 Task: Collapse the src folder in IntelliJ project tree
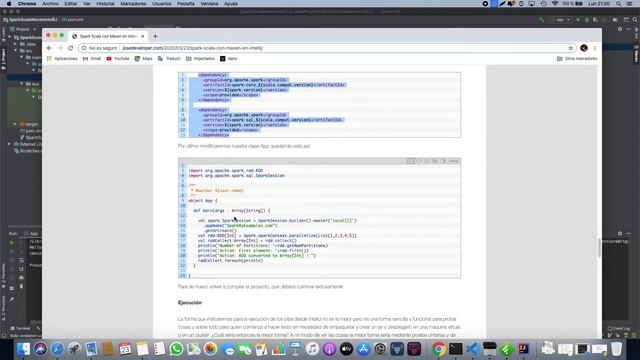16,51
